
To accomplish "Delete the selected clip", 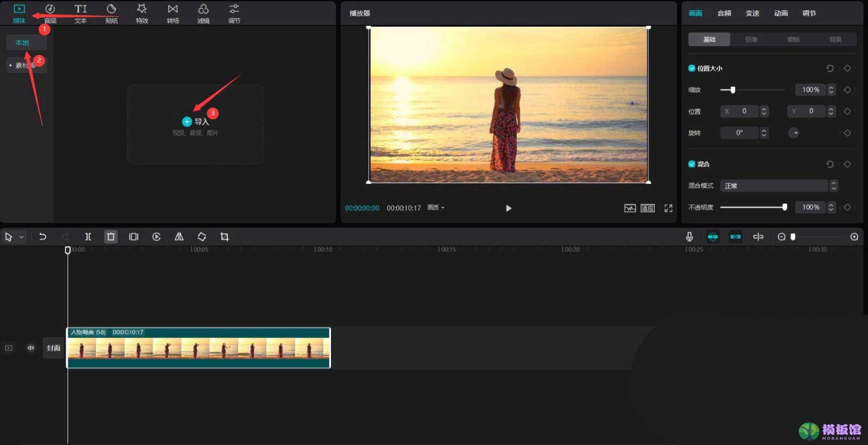I will click(x=111, y=237).
